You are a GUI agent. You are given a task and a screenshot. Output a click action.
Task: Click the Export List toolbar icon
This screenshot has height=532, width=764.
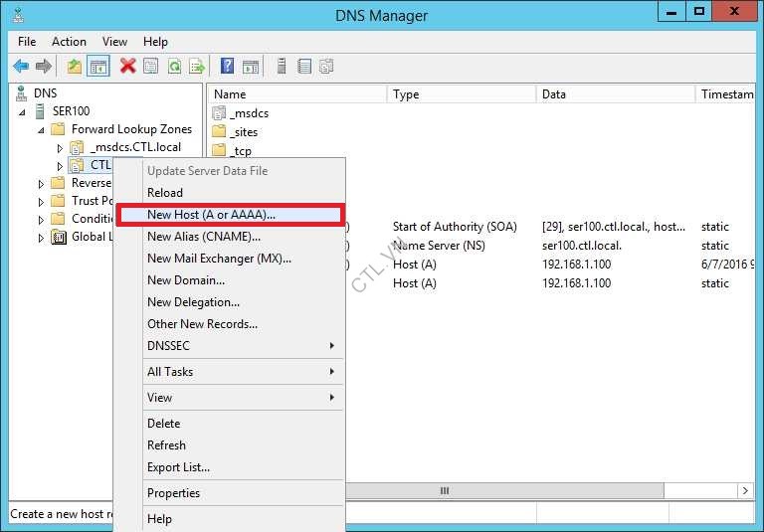[197, 66]
